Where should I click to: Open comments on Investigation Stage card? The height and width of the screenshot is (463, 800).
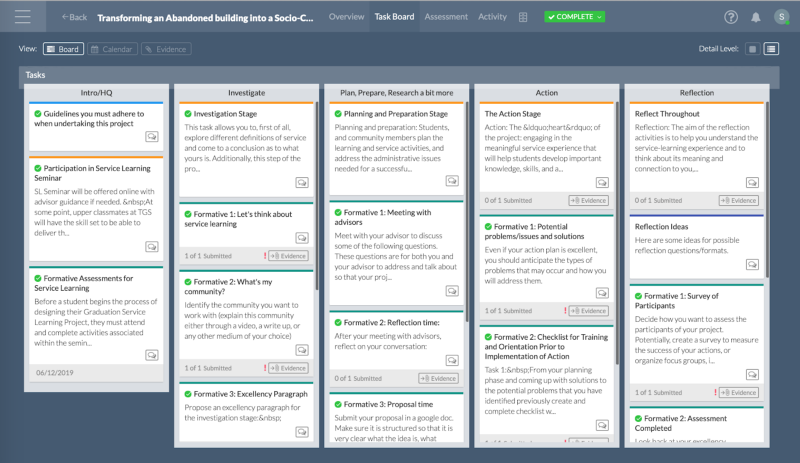tap(302, 183)
